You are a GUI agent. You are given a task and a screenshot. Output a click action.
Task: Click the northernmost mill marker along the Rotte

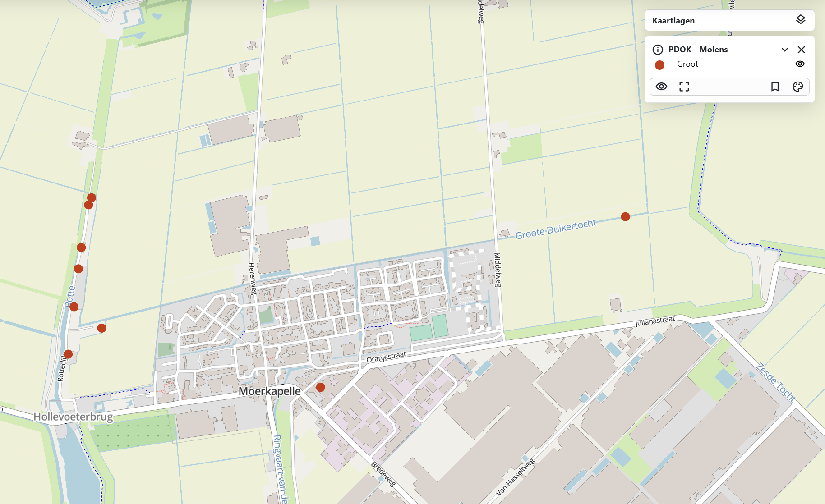[x=92, y=198]
